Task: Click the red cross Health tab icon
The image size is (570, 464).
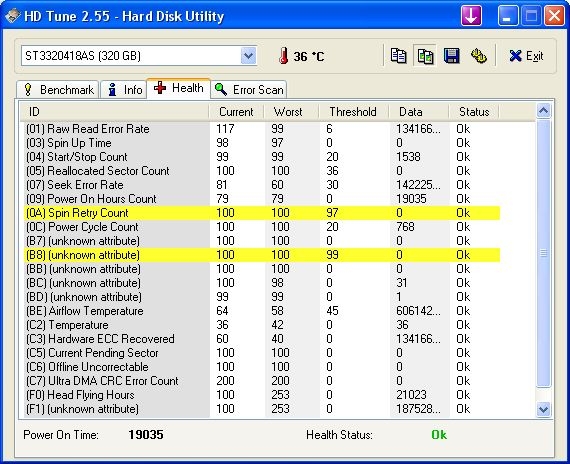Action: [160, 88]
